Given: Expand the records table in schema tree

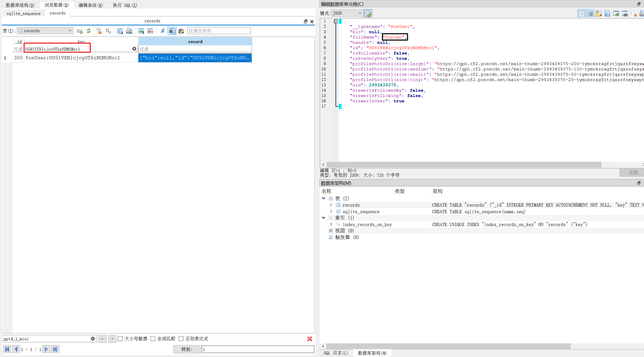Looking at the screenshot, I should 331,205.
